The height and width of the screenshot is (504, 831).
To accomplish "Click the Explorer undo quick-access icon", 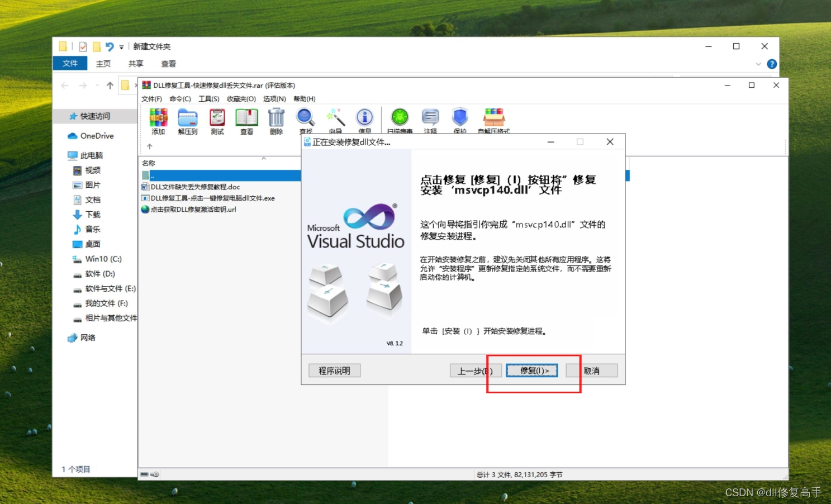I will pyautogui.click(x=110, y=47).
